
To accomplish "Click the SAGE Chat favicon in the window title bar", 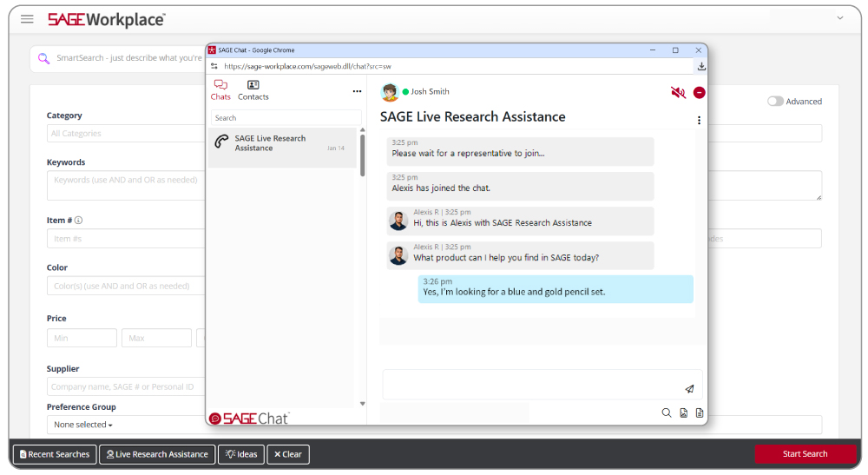I will tap(212, 49).
